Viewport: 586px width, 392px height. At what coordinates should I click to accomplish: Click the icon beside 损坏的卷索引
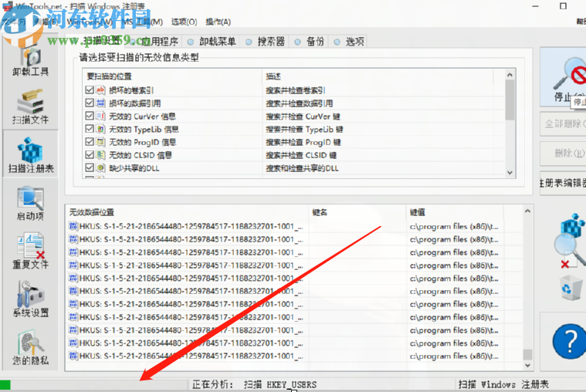click(100, 90)
